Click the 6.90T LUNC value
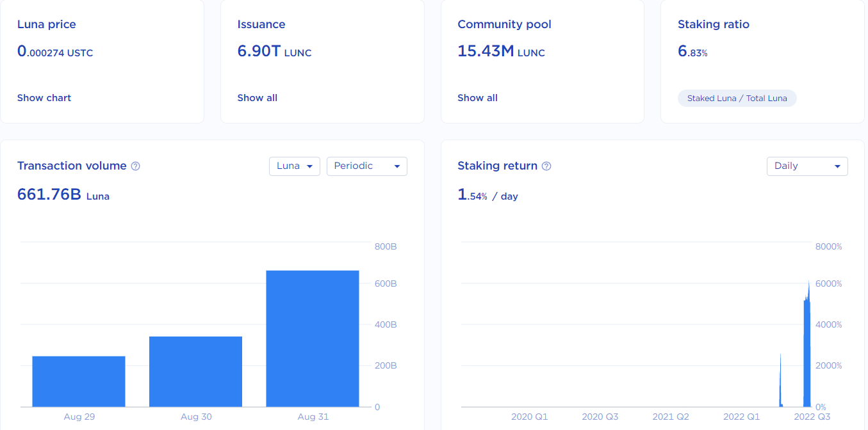 pyautogui.click(x=274, y=51)
